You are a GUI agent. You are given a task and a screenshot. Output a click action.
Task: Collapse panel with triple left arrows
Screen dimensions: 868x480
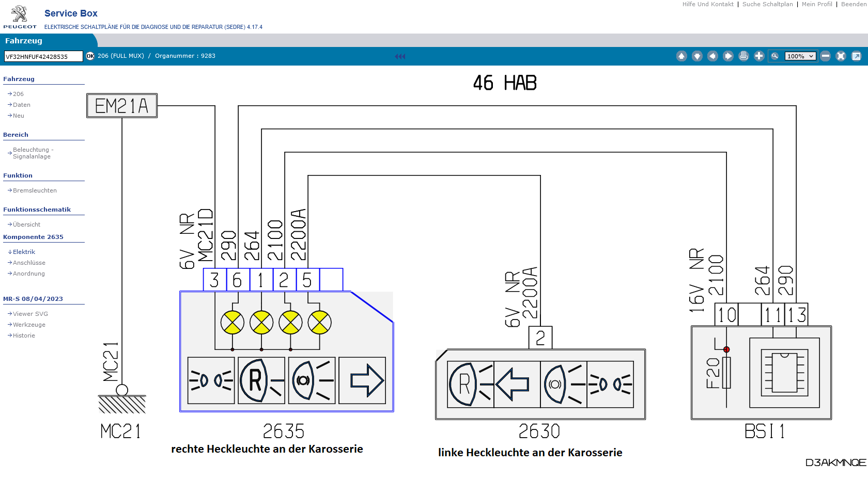400,56
